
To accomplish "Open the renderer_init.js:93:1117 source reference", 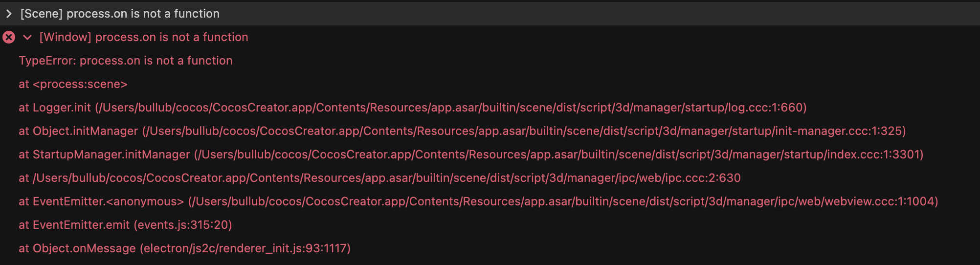I will (x=245, y=248).
